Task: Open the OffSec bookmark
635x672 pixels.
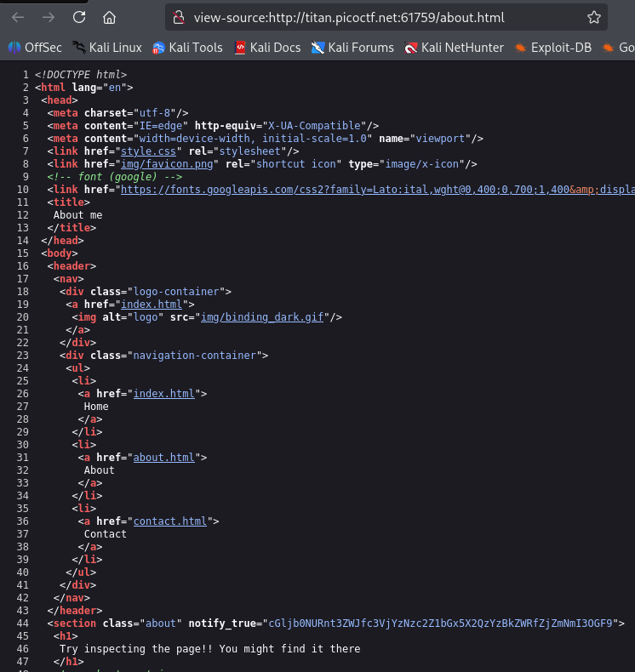Action: (x=35, y=48)
